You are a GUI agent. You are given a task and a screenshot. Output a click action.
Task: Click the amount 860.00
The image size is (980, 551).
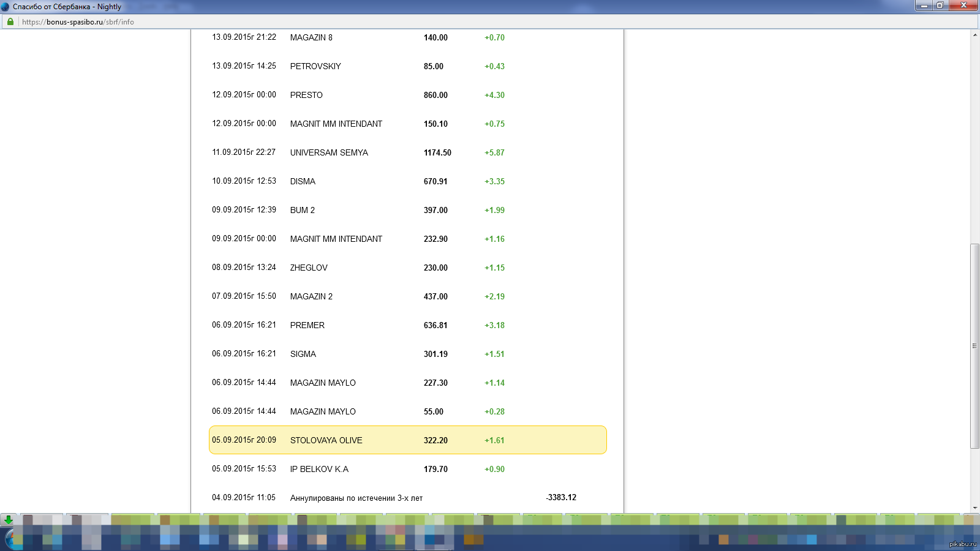click(435, 95)
